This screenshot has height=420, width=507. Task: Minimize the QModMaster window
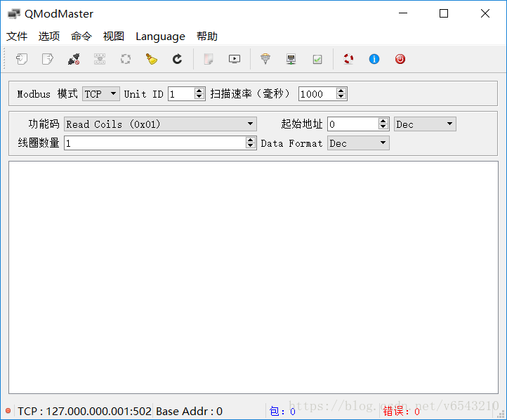pyautogui.click(x=403, y=13)
